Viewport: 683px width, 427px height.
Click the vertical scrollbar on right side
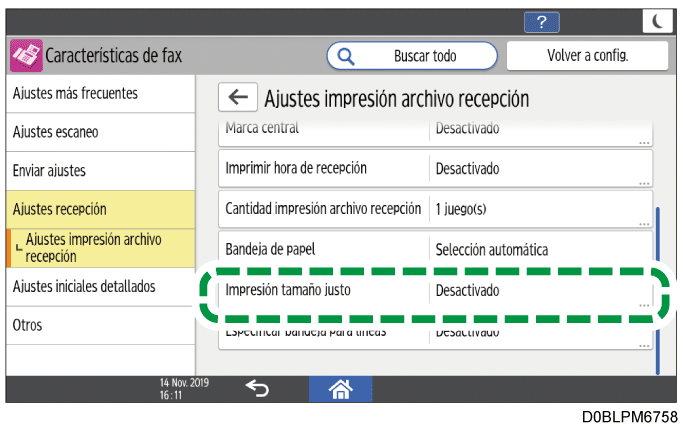click(658, 290)
